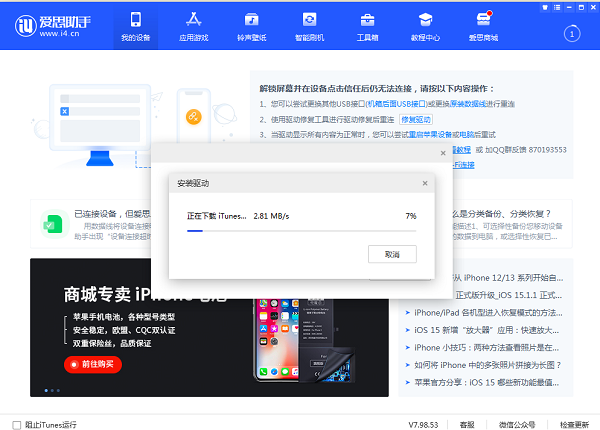Go to the 教程中心 tutorial center

coord(426,27)
